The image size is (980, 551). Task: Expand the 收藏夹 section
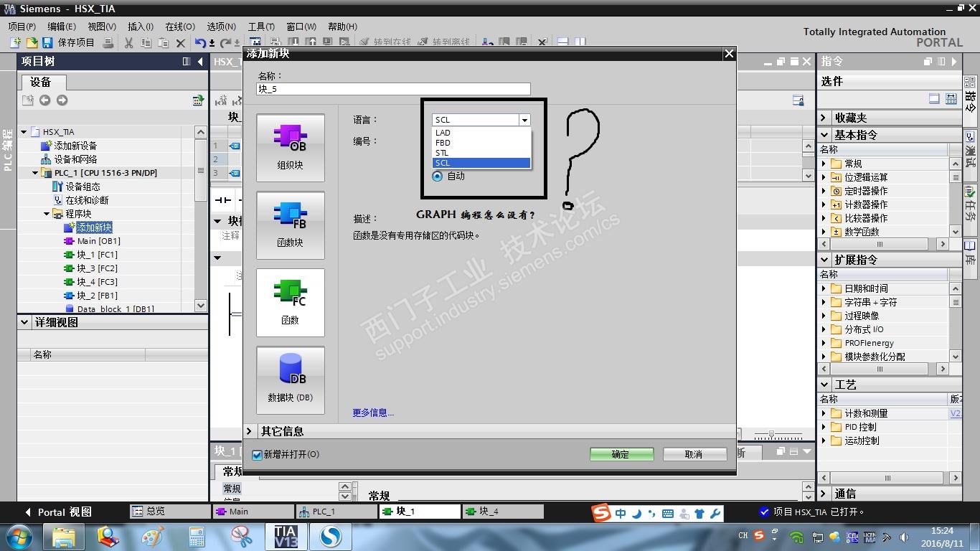coord(824,118)
